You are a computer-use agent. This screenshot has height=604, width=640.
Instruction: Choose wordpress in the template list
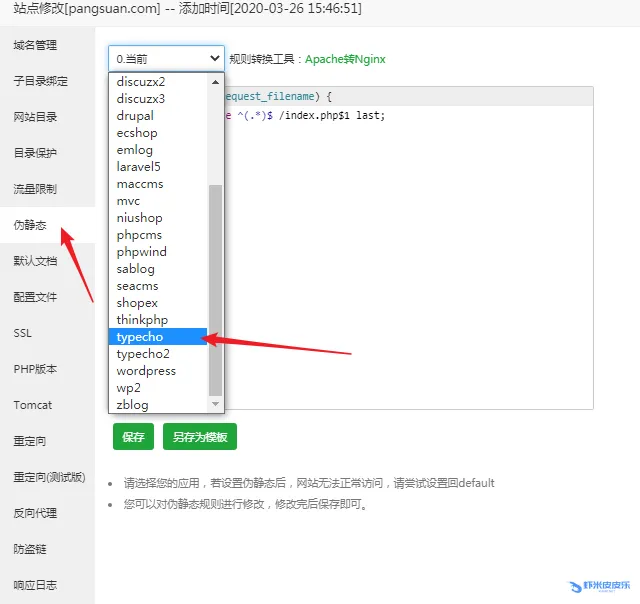click(x=146, y=371)
